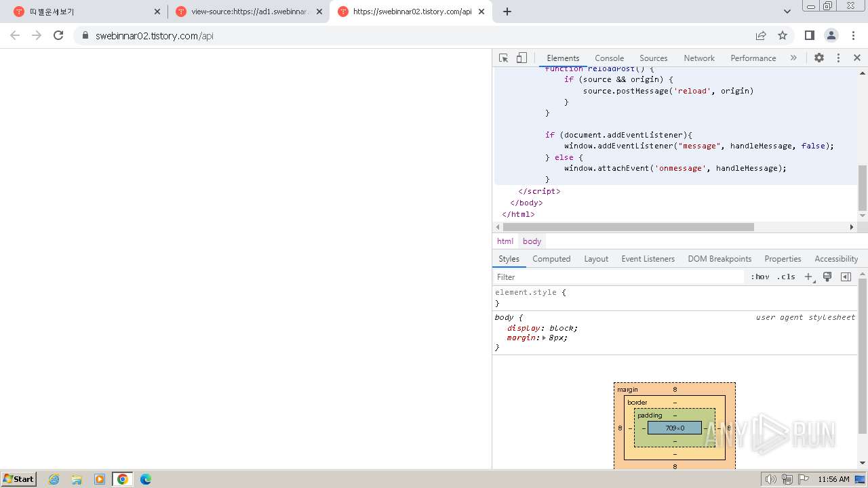Viewport: 868px width, 488px height.
Task: Click the inspect element picker icon
Action: pos(503,58)
